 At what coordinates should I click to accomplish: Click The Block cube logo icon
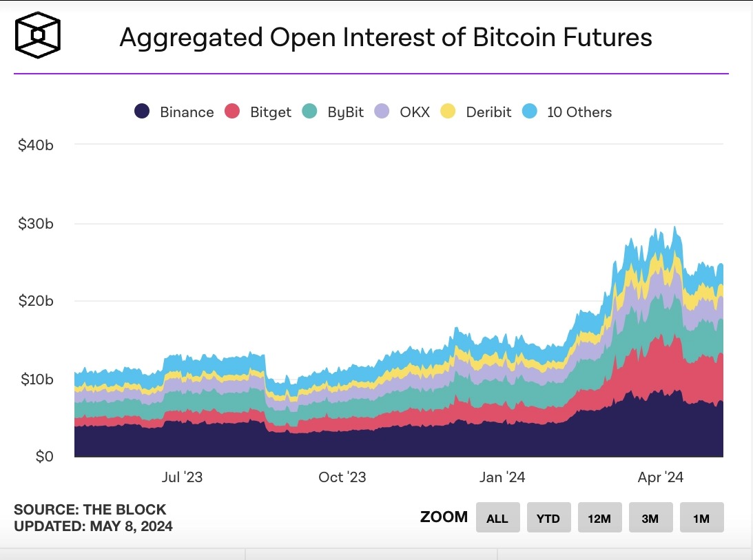click(x=37, y=35)
